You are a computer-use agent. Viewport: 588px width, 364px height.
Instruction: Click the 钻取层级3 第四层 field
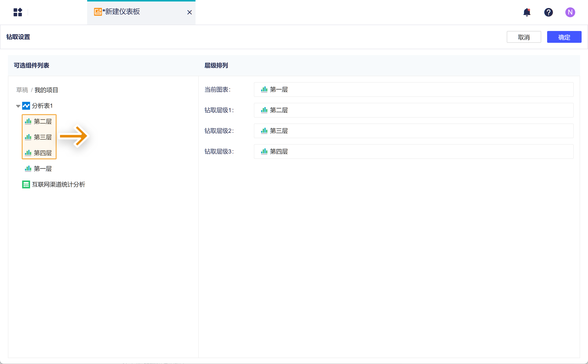413,152
